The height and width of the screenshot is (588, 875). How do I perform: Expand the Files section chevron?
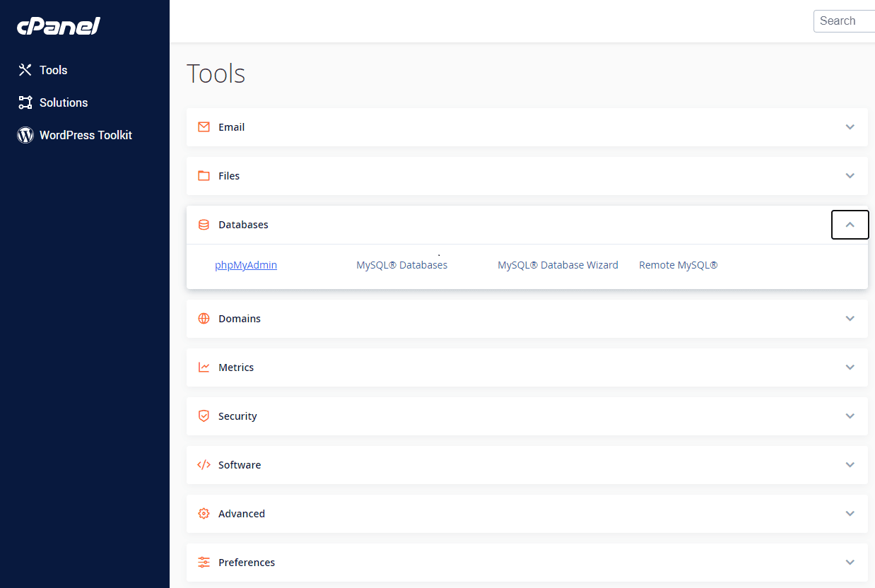pyautogui.click(x=850, y=176)
